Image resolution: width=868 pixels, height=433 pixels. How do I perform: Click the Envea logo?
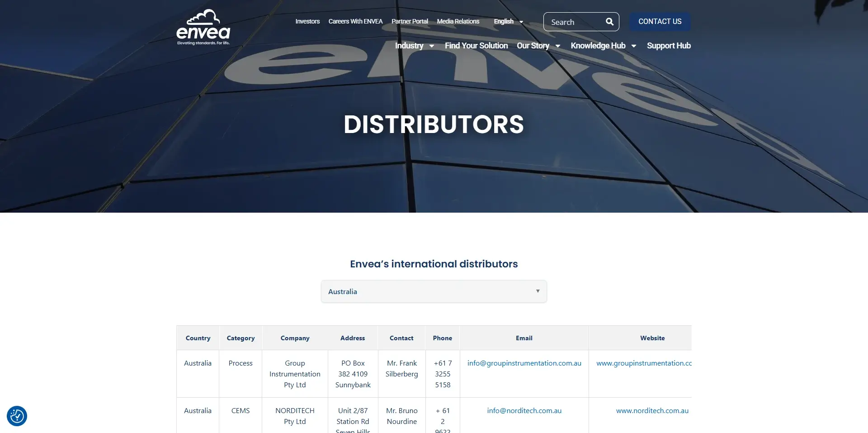tap(203, 27)
